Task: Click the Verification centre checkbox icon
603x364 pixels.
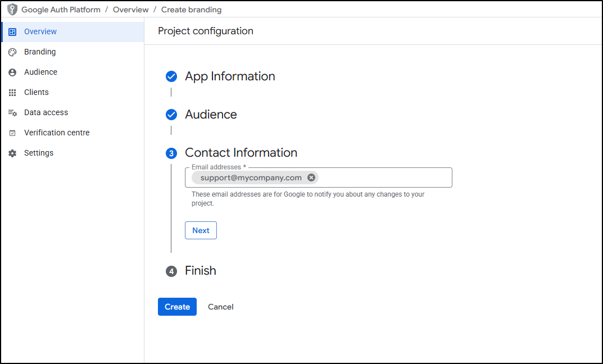Action: coord(12,133)
